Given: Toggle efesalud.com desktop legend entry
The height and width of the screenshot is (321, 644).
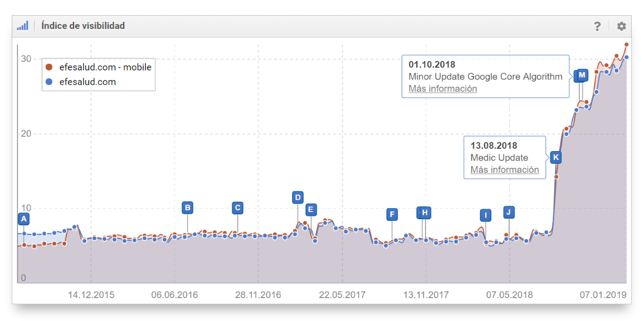Looking at the screenshot, I should (87, 82).
